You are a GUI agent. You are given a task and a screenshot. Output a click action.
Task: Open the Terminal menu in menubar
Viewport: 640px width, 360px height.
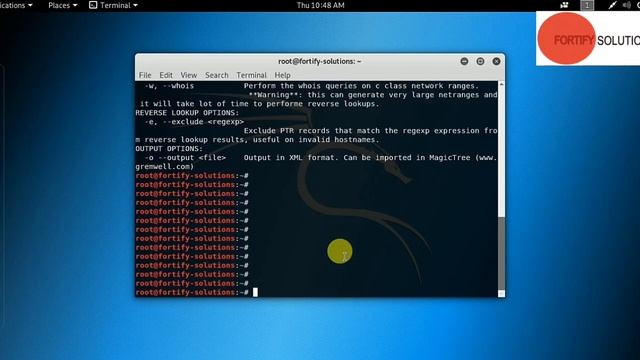[x=251, y=75]
